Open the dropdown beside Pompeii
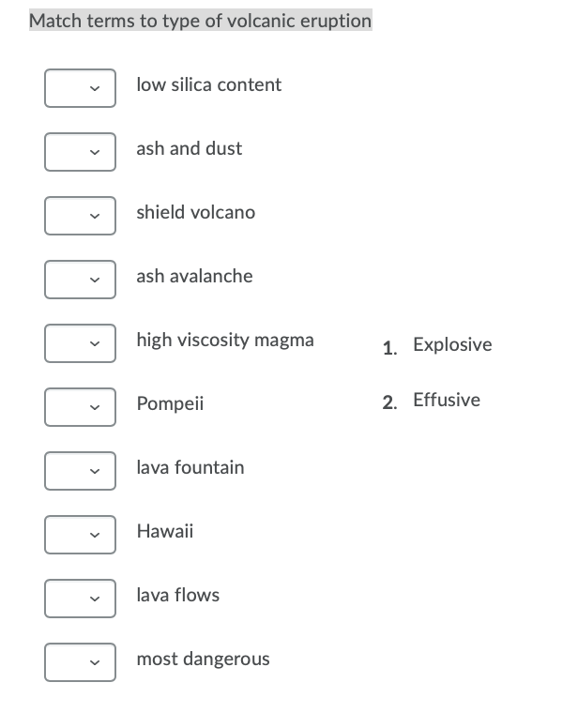578x728 pixels. [80, 407]
